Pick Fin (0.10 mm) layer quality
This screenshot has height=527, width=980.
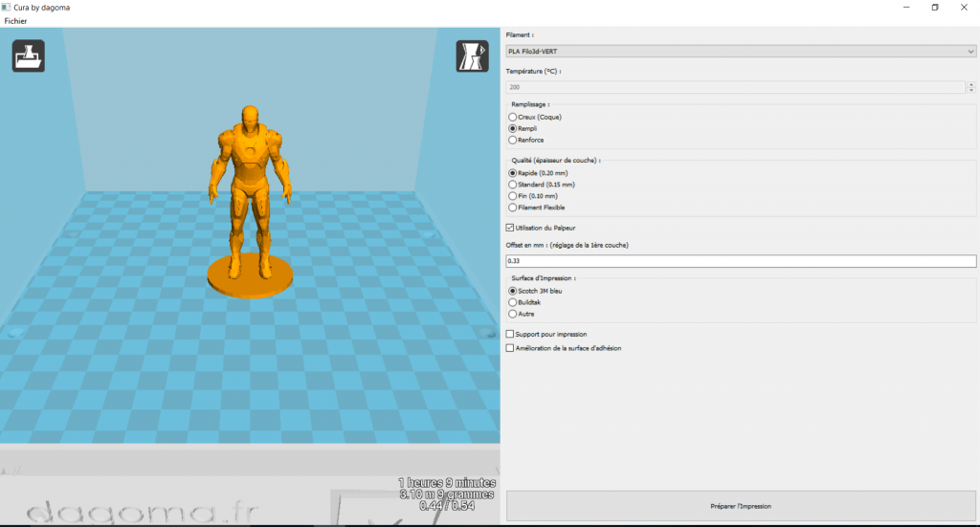[x=513, y=196]
